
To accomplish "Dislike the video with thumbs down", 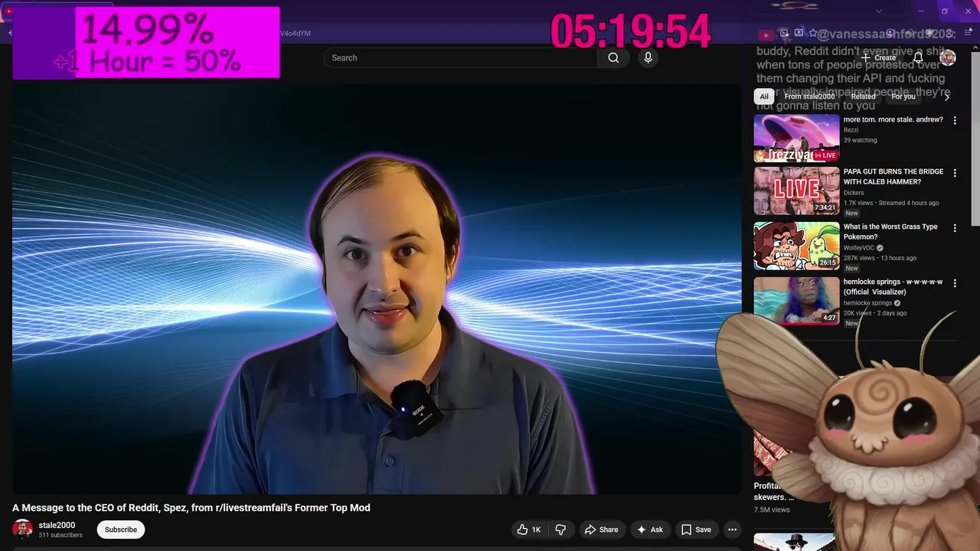I will coord(560,530).
